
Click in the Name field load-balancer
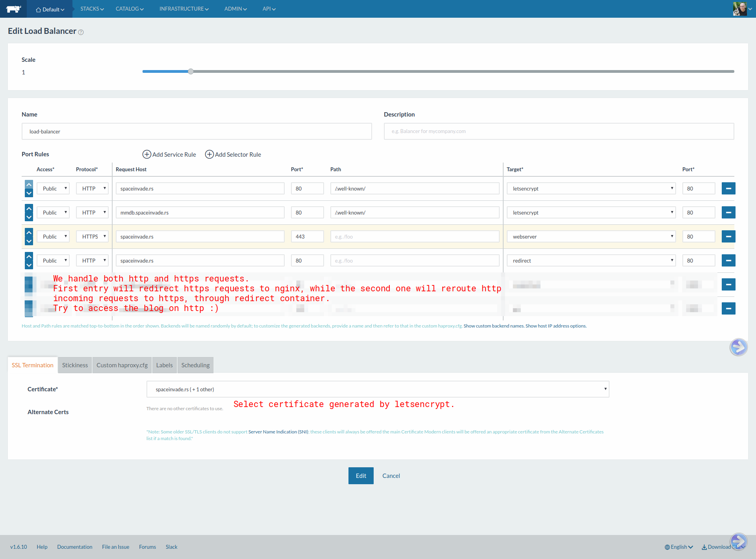(197, 131)
